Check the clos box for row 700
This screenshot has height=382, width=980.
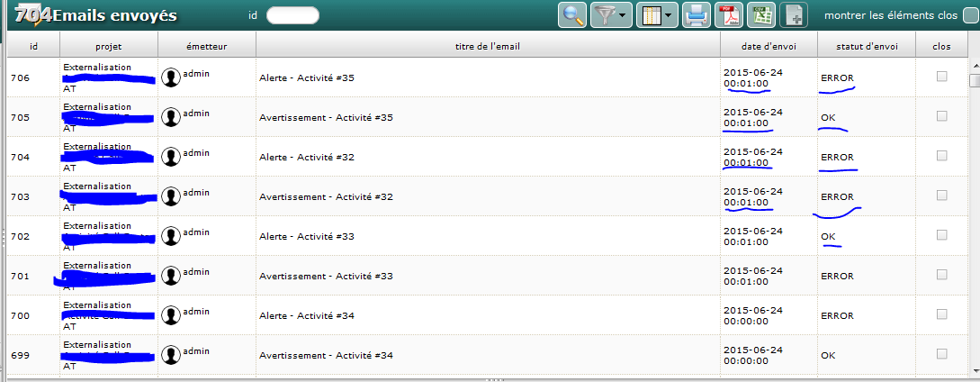[941, 314]
